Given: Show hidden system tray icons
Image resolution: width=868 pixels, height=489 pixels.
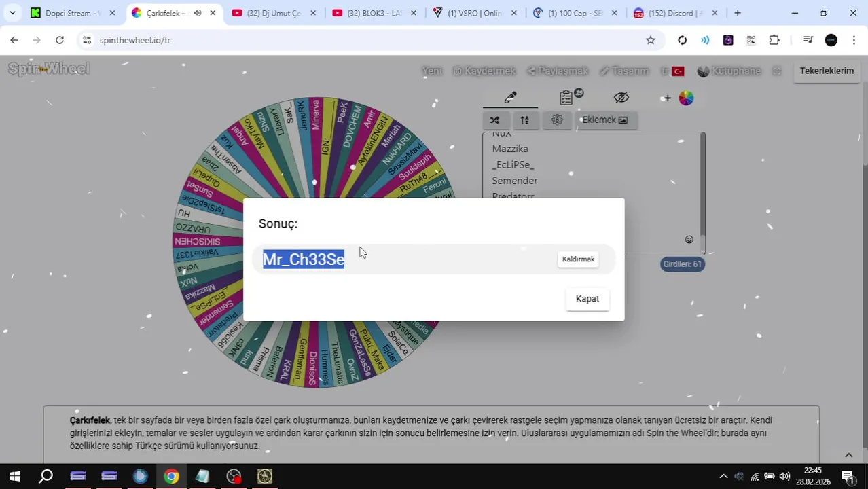Looking at the screenshot, I should pos(723,477).
